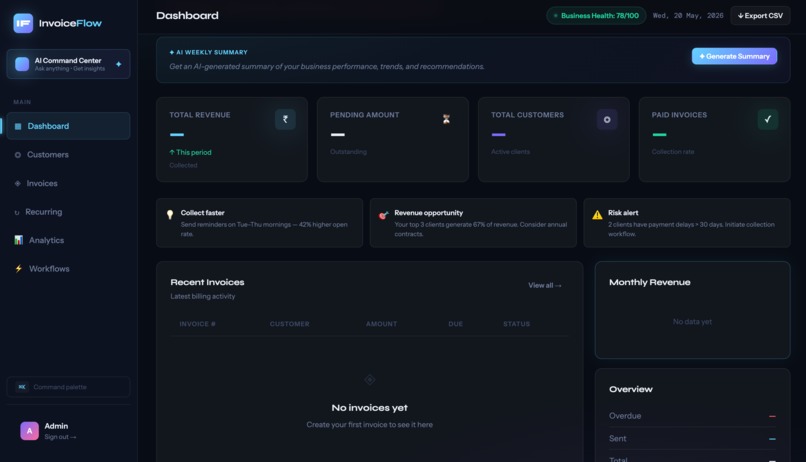Screen dimensions: 806x462
Task: Click the target icon on Revenue opportunity
Action: tap(383, 215)
